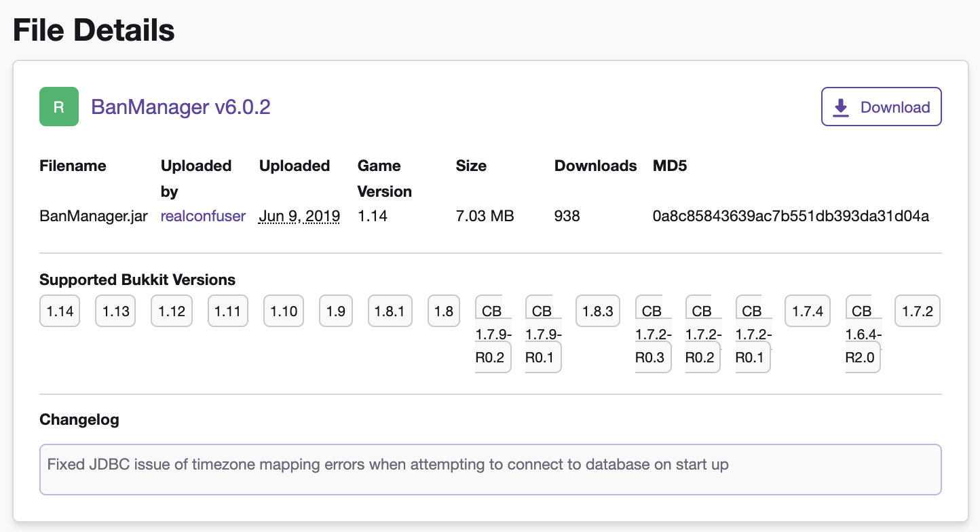This screenshot has width=980, height=532.
Task: Click the MD5 hash value 0a8c85843639ac7b551db393da31d04a
Action: click(x=791, y=216)
